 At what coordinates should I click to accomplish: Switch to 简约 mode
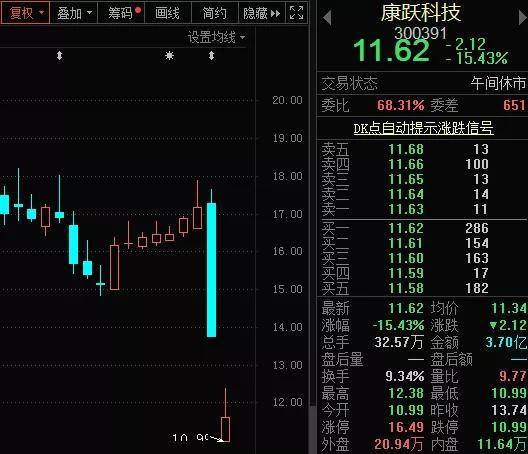214,13
